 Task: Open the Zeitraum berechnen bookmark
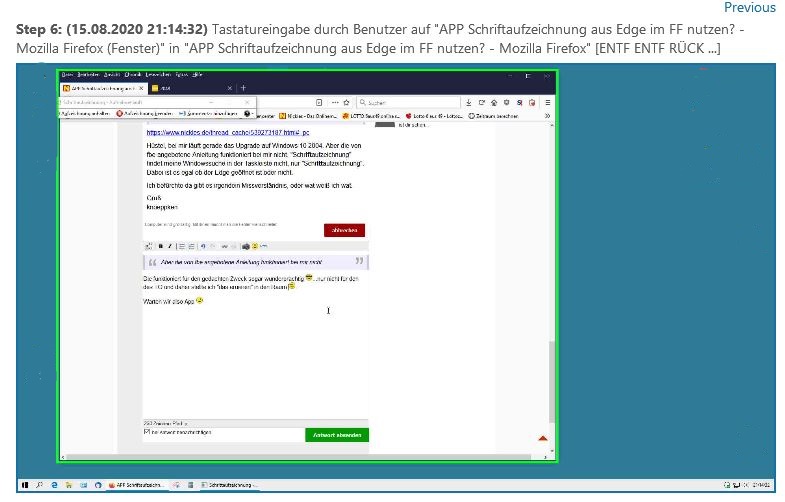(493, 116)
